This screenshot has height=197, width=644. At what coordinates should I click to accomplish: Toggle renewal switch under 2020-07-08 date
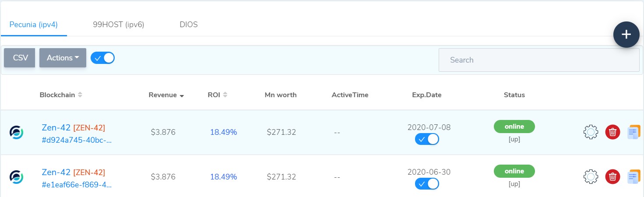click(427, 139)
